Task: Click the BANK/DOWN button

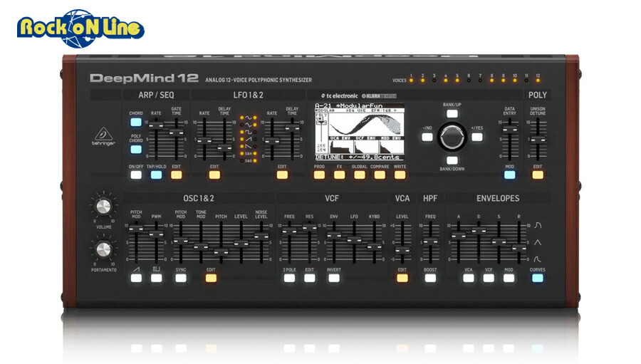Action: [x=452, y=160]
